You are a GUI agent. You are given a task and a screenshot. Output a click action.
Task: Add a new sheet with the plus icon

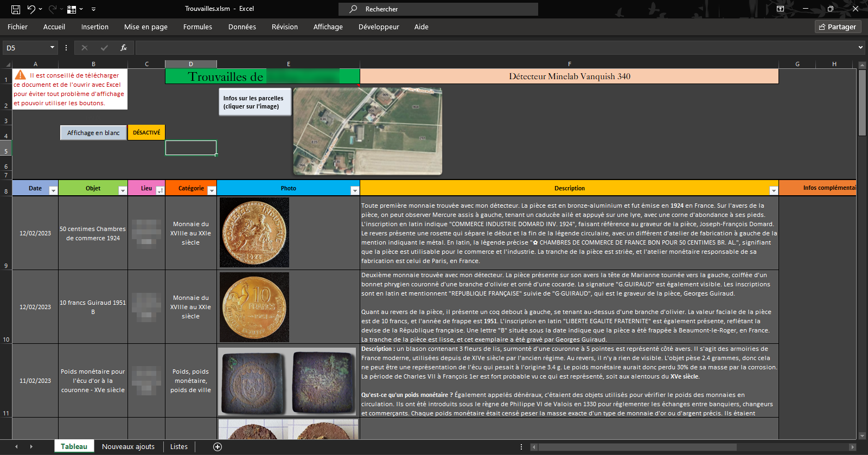coord(218,447)
